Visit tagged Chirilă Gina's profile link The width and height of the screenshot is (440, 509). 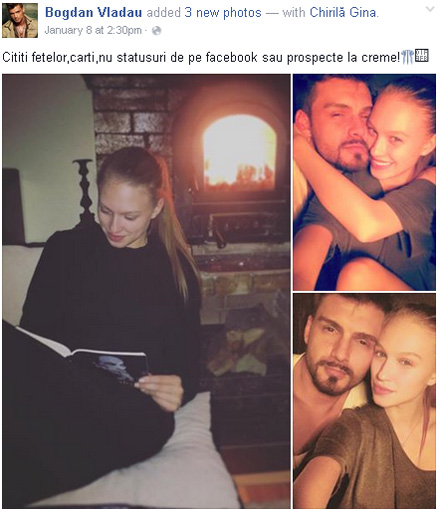(343, 13)
